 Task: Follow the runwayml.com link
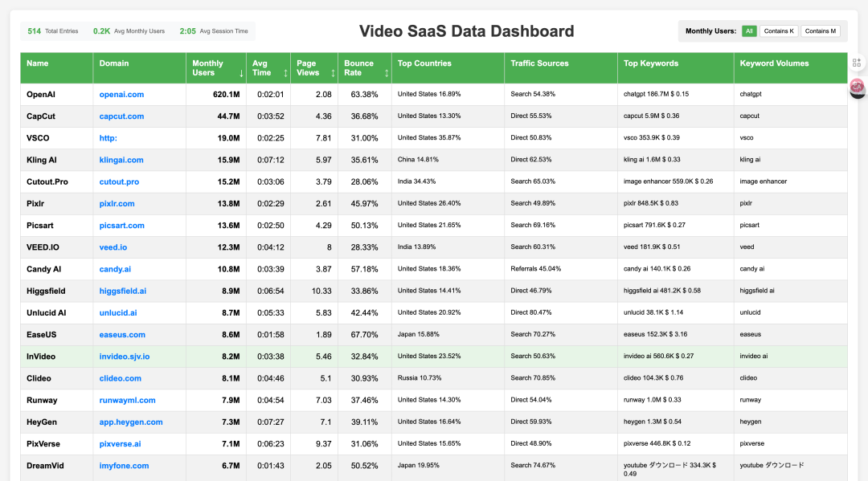[127, 400]
